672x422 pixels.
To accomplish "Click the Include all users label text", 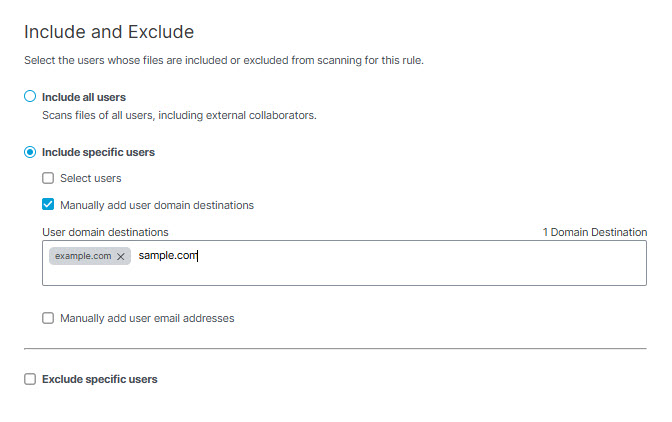I will [x=84, y=97].
